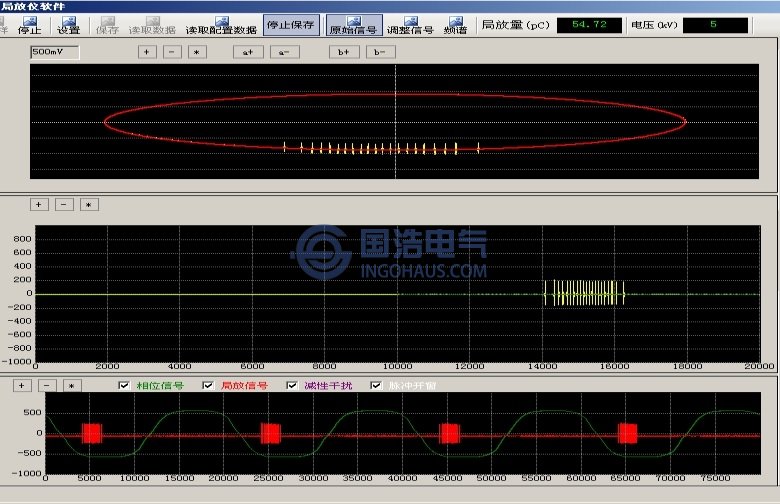Click the a+ button above ellipse plot
Image resolution: width=780 pixels, height=504 pixels.
click(247, 51)
